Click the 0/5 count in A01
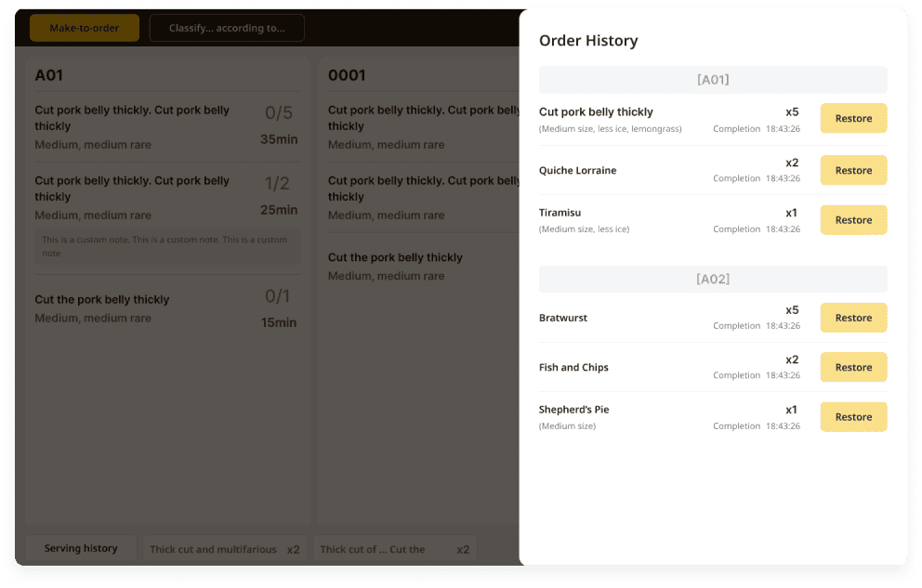The height and width of the screenshot is (588, 922). (x=278, y=112)
